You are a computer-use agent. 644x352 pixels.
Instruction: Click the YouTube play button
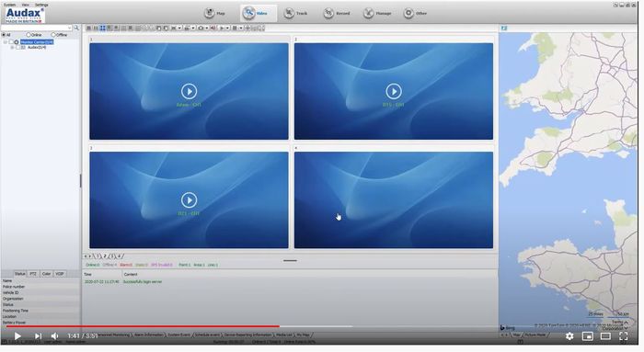tap(17, 336)
